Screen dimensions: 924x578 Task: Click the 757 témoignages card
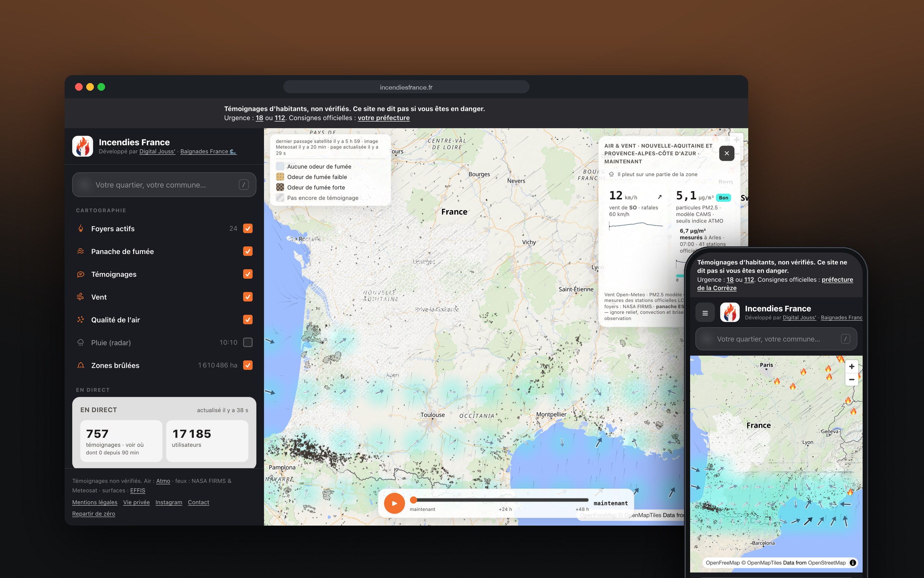pos(121,441)
